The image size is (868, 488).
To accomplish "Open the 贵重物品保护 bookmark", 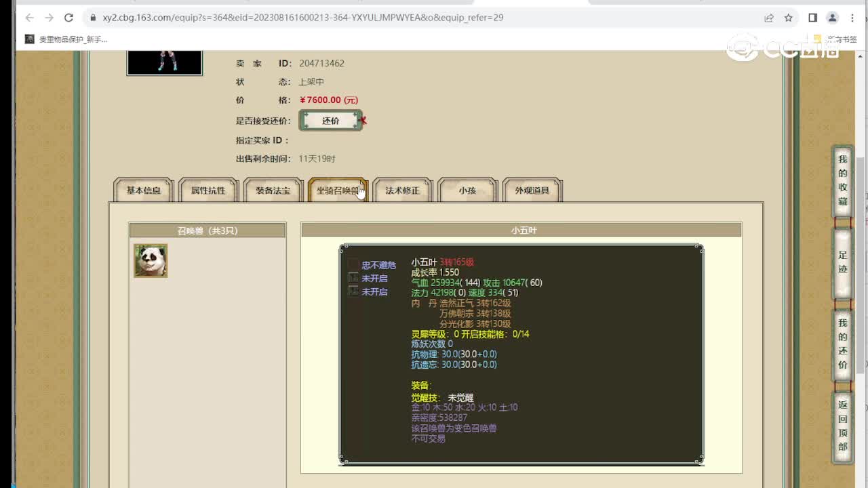I will click(66, 39).
